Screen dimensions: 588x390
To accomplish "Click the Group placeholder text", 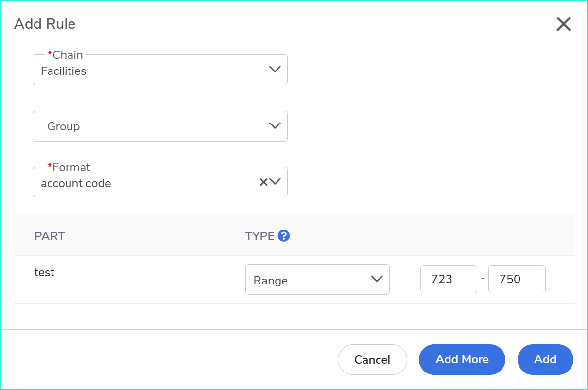I will (x=63, y=126).
